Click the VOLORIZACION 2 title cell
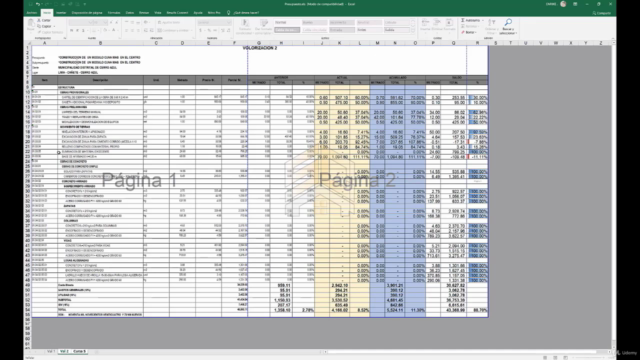 260,48
